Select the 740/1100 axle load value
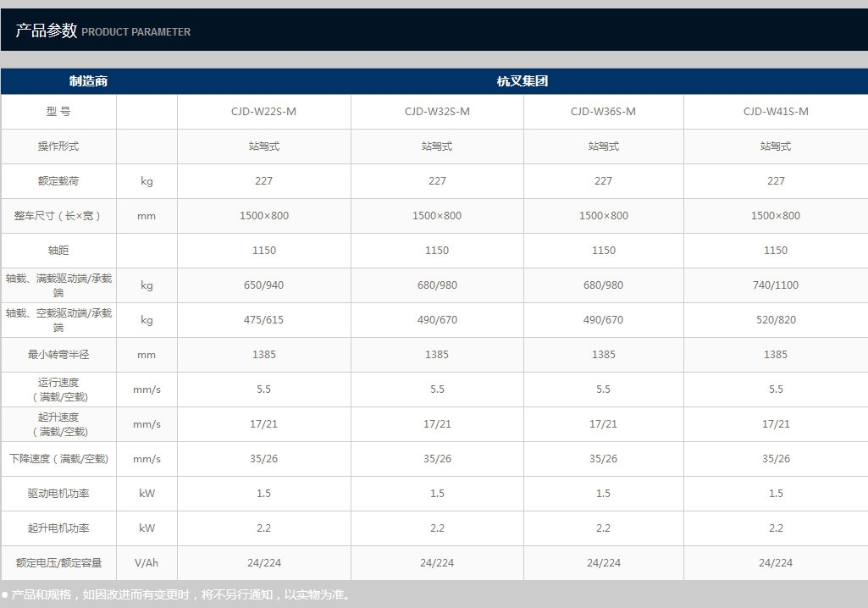This screenshot has width=868, height=608. click(x=776, y=285)
